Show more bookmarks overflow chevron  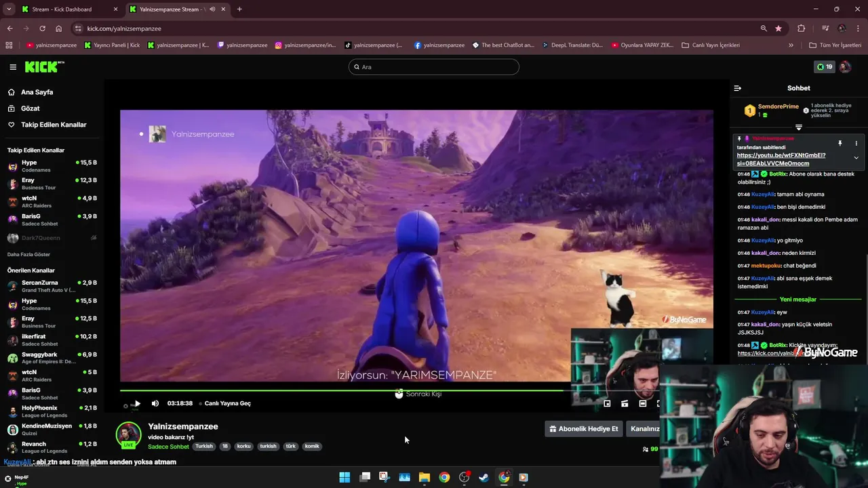click(791, 45)
